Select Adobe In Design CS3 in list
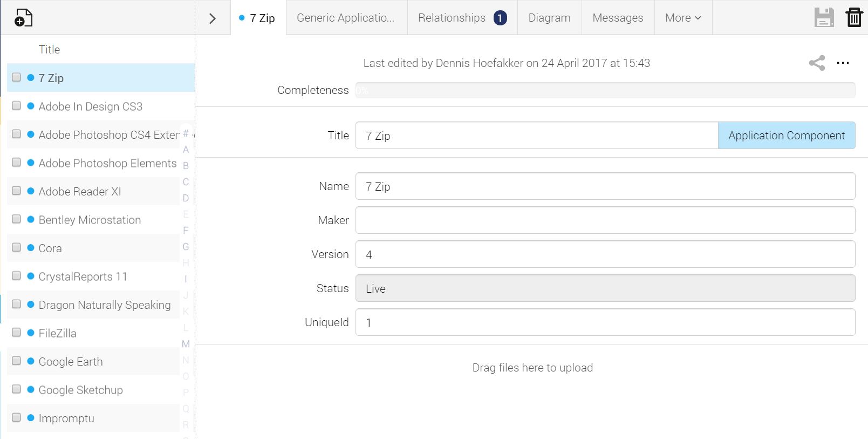 [x=91, y=106]
